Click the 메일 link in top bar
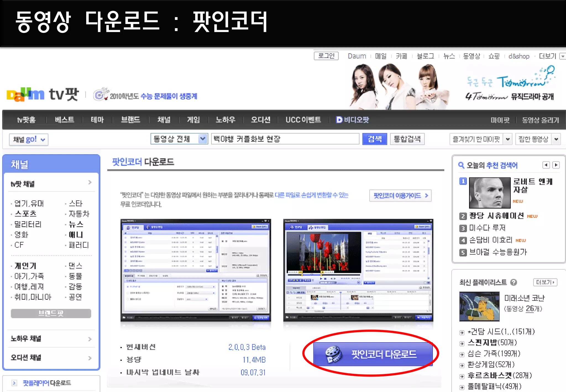 coord(381,56)
